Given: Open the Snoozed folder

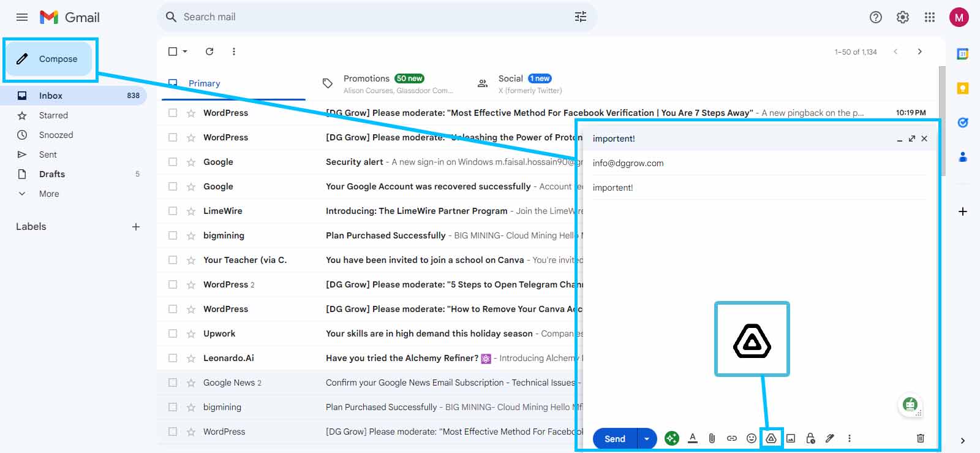Looking at the screenshot, I should click(x=73, y=135).
